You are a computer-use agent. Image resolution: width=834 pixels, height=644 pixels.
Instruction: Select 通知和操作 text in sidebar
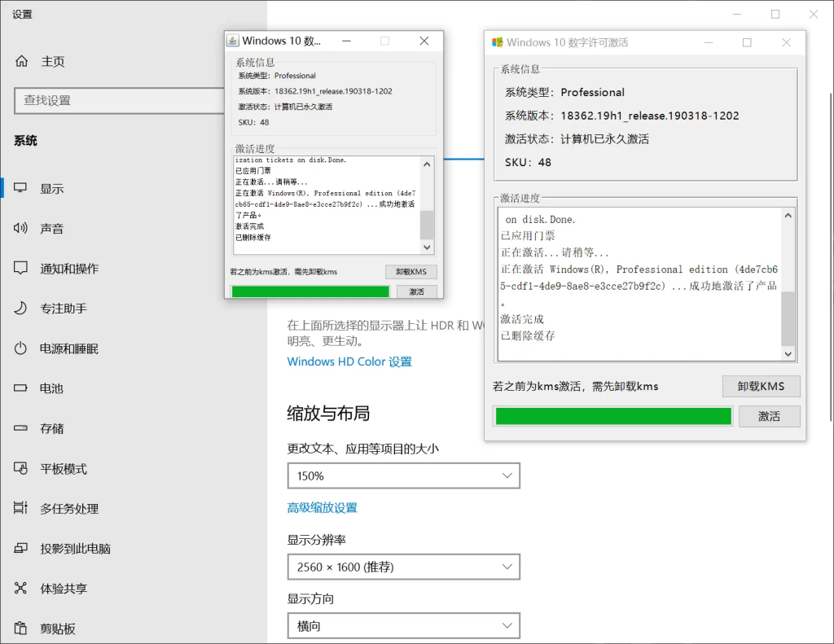(69, 269)
